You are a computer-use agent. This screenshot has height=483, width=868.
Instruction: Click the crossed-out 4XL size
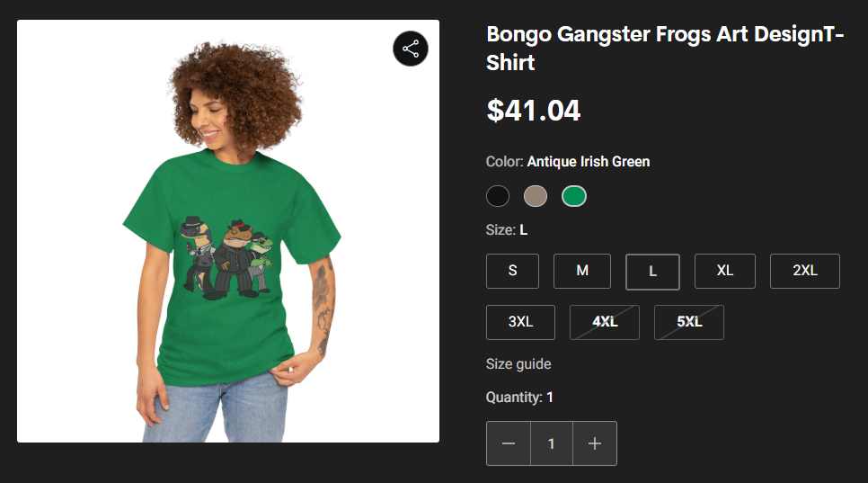point(605,322)
